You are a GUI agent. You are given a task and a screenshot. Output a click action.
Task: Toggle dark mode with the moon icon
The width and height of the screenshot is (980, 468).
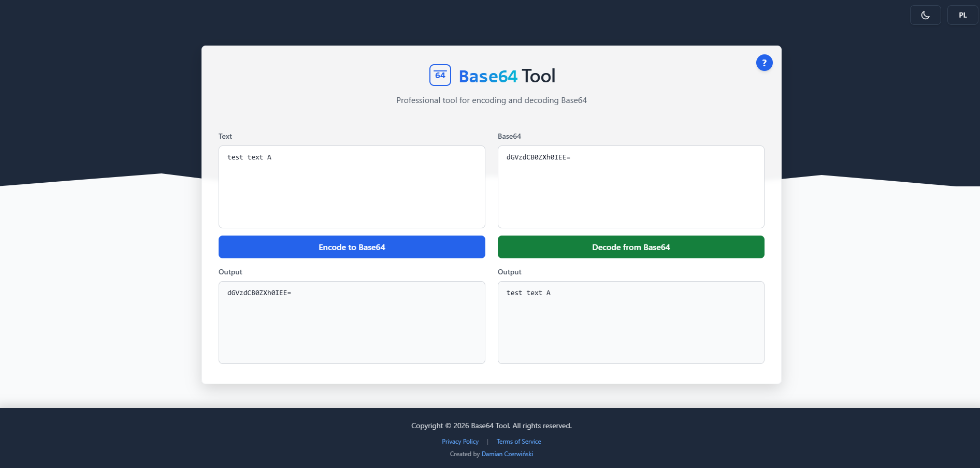pos(925,15)
